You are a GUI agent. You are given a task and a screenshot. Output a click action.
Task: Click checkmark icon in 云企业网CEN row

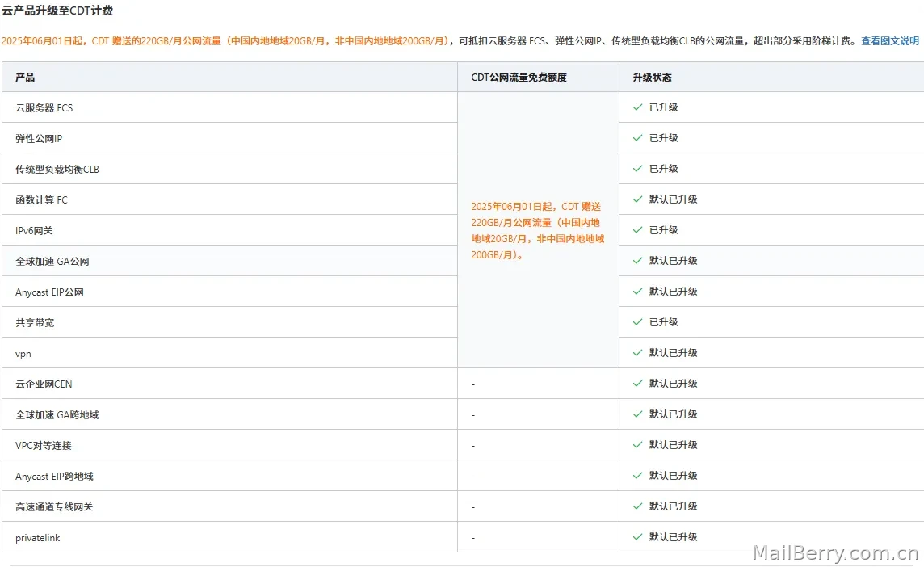pyautogui.click(x=637, y=383)
